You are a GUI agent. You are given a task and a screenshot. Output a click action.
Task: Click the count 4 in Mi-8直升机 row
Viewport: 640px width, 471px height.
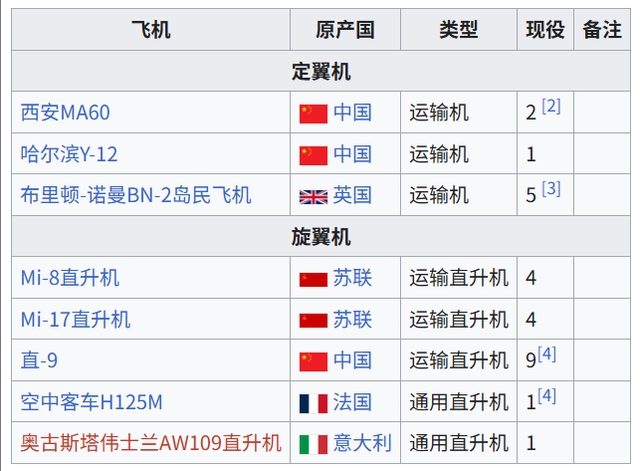tap(531, 278)
